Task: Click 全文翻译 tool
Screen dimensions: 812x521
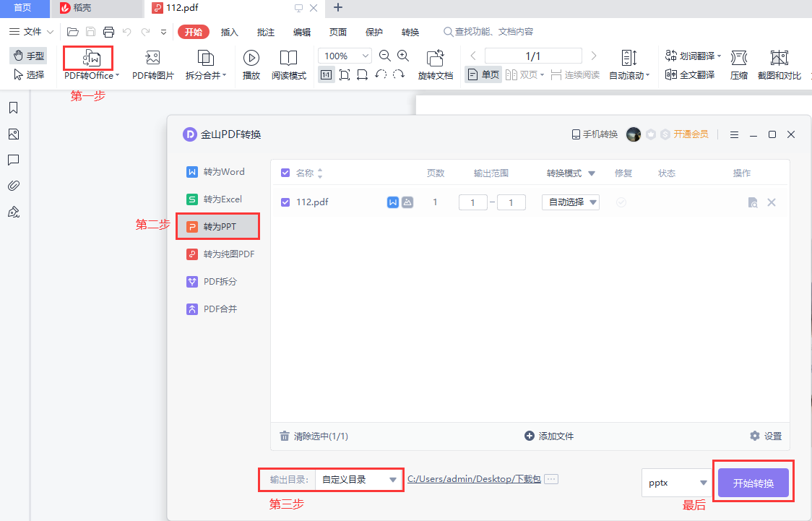Action: pyautogui.click(x=691, y=74)
